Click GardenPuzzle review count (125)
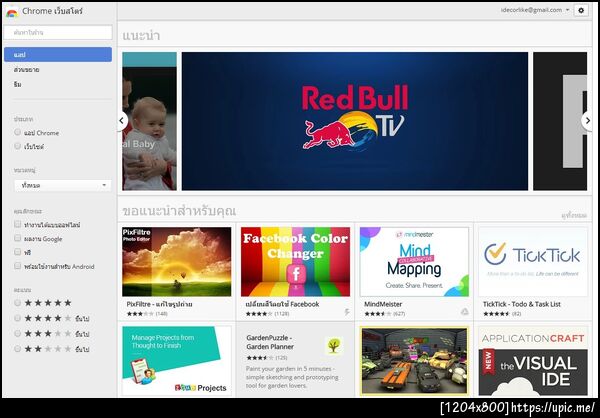The image size is (600, 418). click(x=281, y=358)
